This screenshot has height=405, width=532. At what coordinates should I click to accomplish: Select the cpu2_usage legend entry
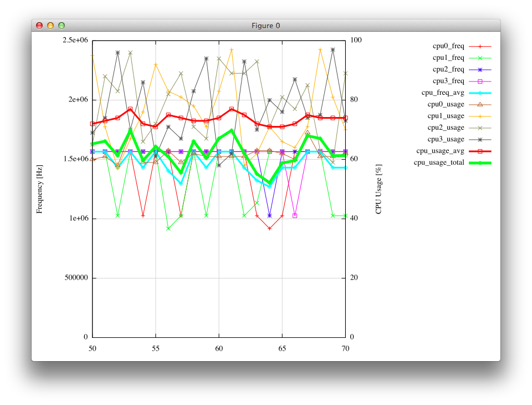459,128
